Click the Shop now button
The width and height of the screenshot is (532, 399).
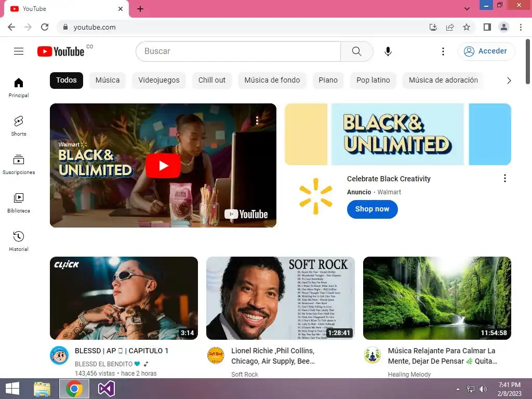[372, 209]
